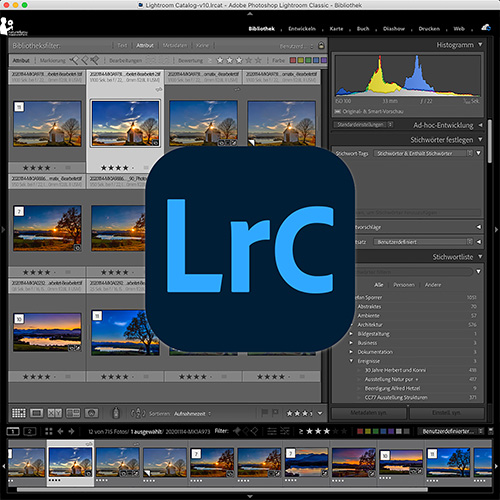500x500 pixels.
Task: Click the filter lock icon
Action: pyautogui.click(x=321, y=46)
